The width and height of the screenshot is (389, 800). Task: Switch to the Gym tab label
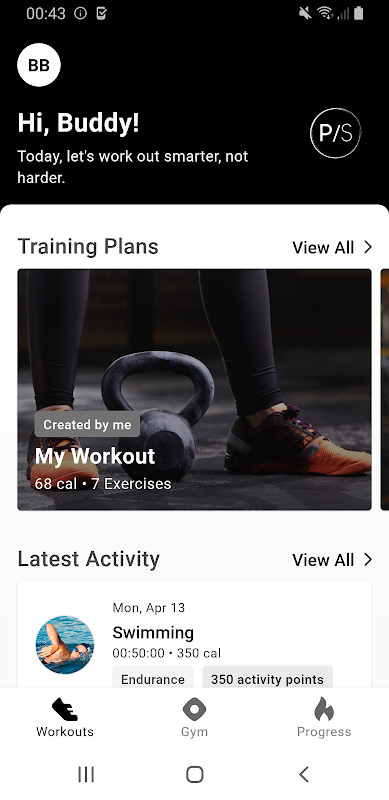point(194,732)
